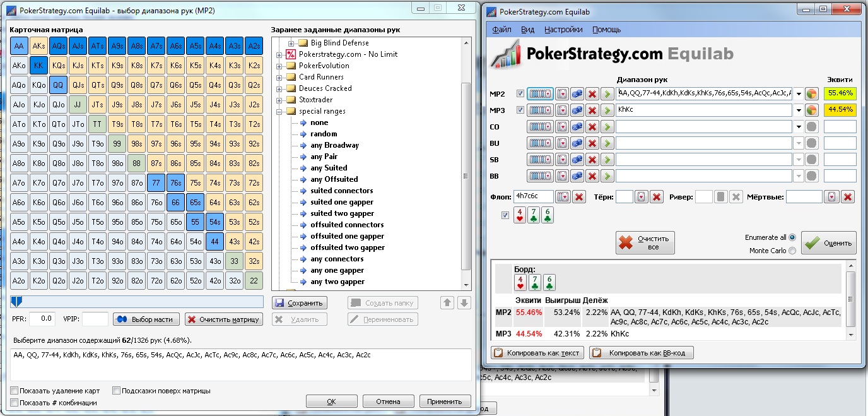Open the MP3 single hand card picker
This screenshot has width=868, height=416.
[x=561, y=110]
